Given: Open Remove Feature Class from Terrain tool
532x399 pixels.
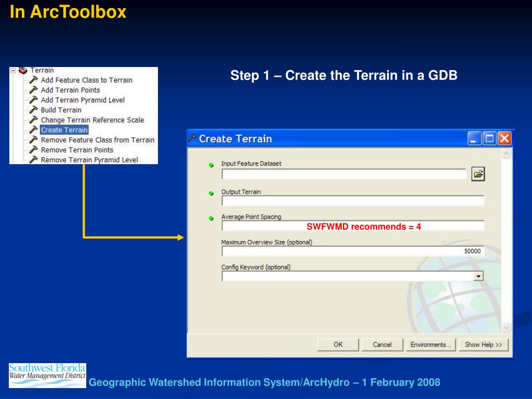Looking at the screenshot, I should coord(98,140).
